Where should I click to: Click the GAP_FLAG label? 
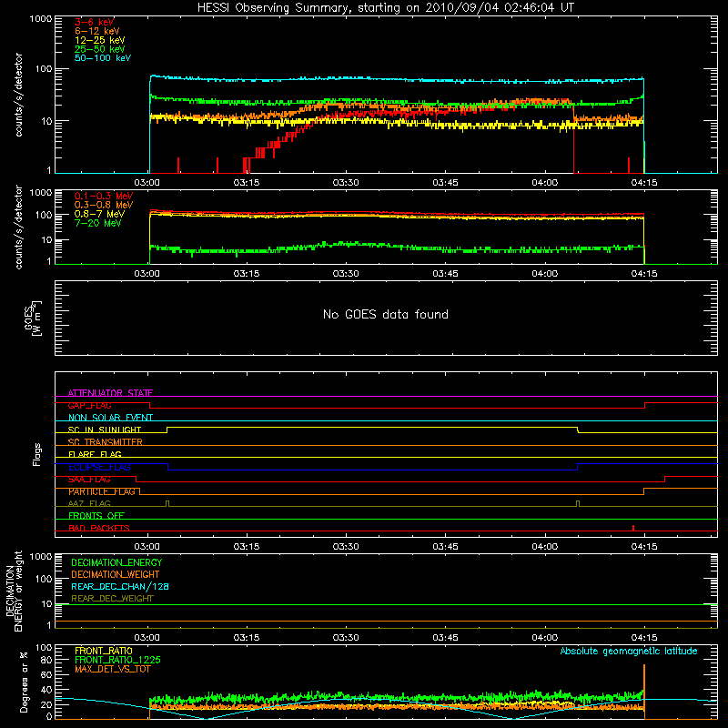click(89, 405)
